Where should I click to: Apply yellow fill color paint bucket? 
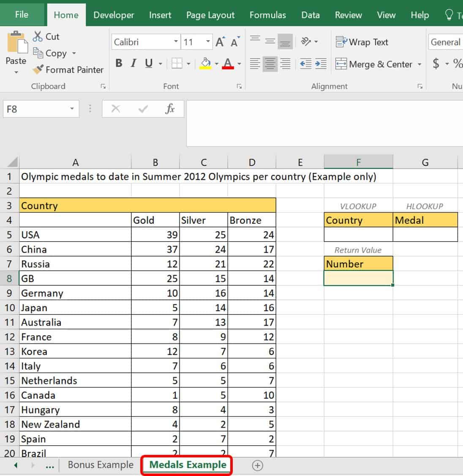(205, 63)
